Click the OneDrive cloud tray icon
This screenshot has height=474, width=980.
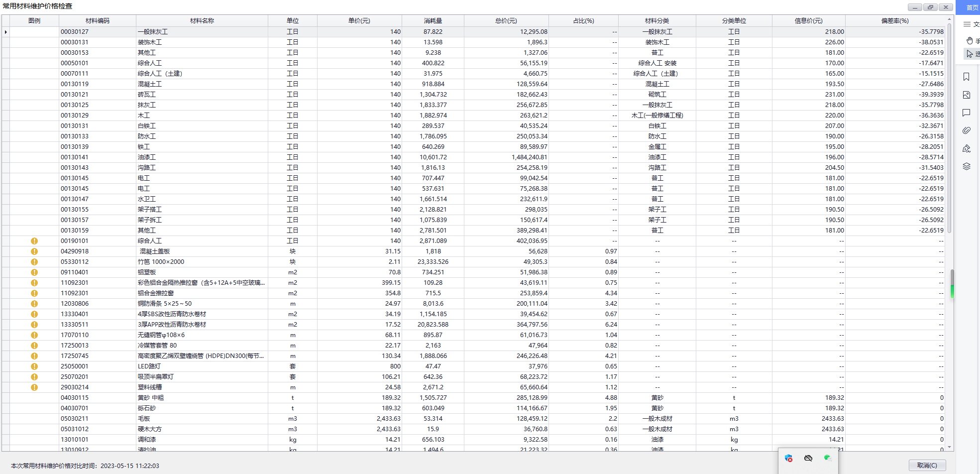point(808,458)
